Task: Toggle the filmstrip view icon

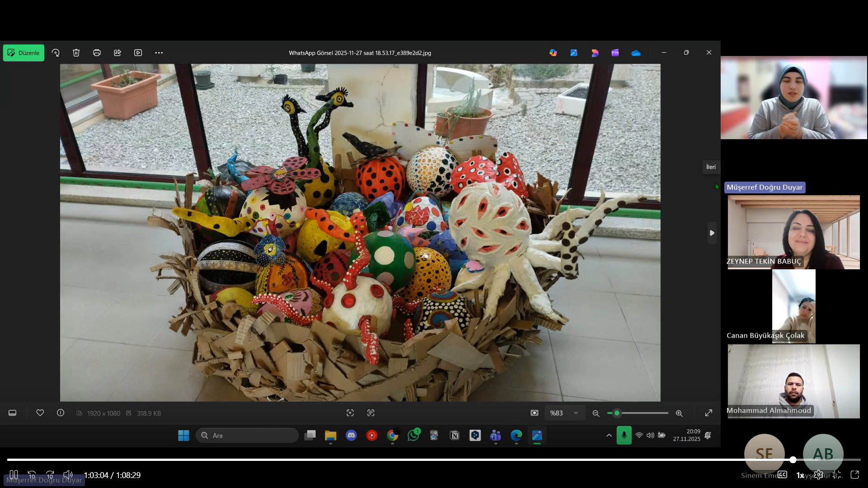Action: [13, 413]
